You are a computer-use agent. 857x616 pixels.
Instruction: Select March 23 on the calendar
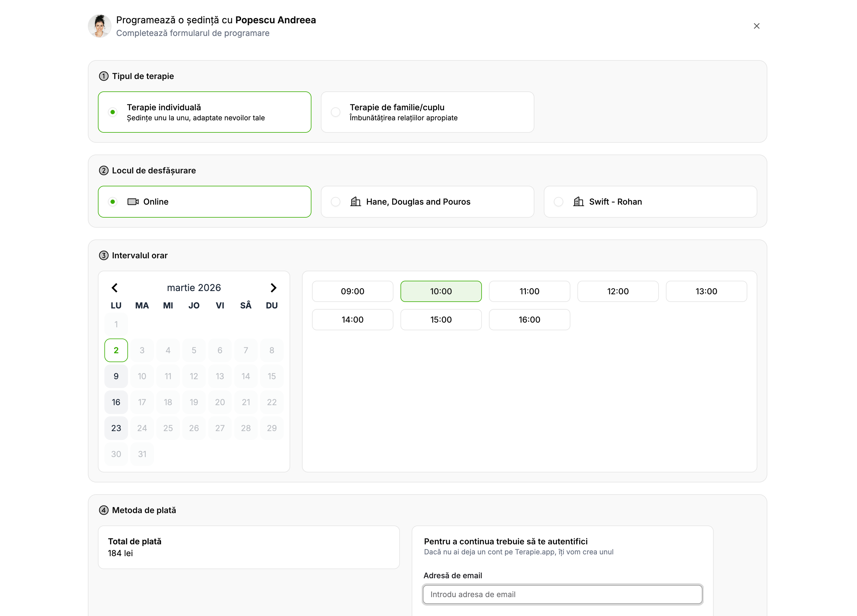(116, 428)
